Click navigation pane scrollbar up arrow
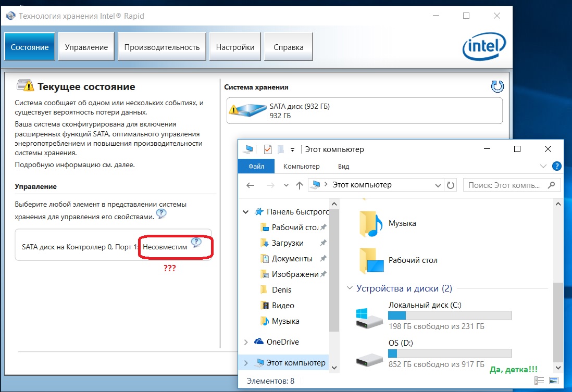The image size is (572, 392). point(334,204)
